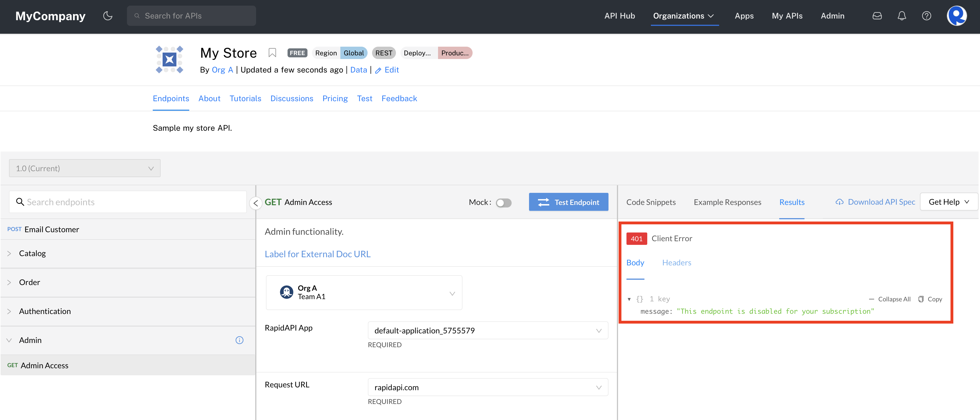Switch to the About tab
Viewport: 980px width, 420px height.
point(209,98)
